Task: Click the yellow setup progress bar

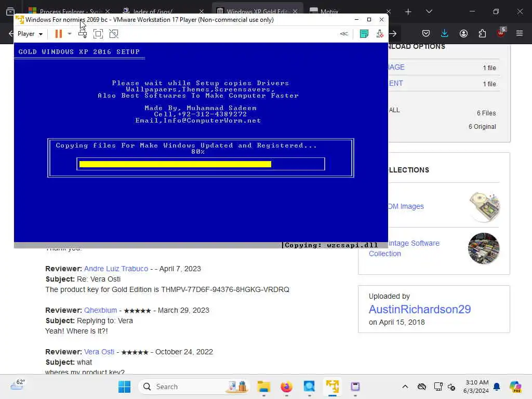Action: point(175,164)
